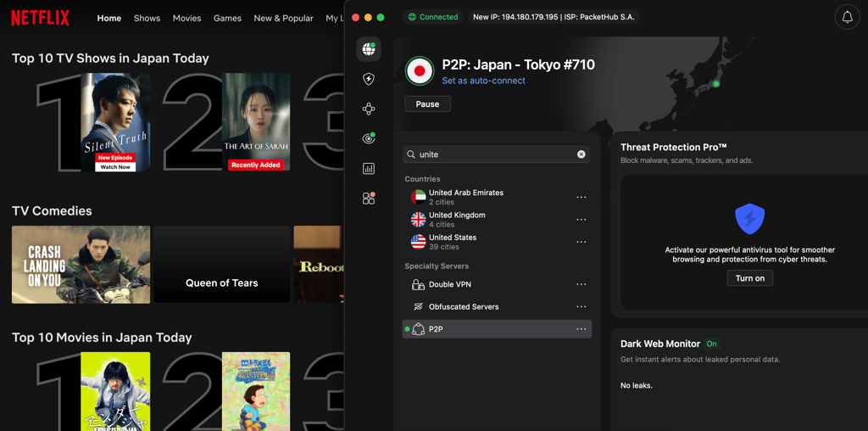Click the Obfuscated Servers icon
868x431 pixels.
pos(419,307)
